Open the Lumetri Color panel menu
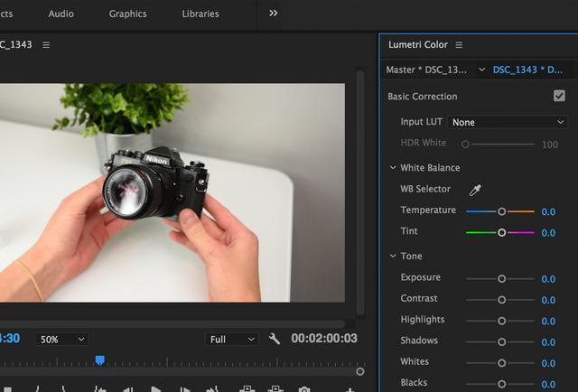This screenshot has height=392, width=578. tap(459, 44)
